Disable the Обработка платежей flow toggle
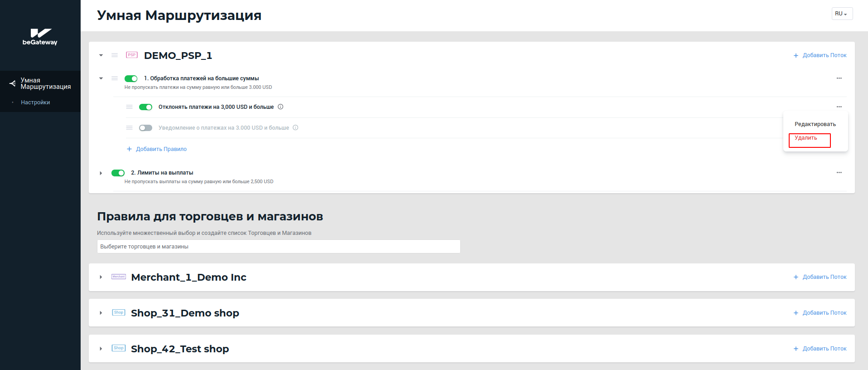 point(131,78)
